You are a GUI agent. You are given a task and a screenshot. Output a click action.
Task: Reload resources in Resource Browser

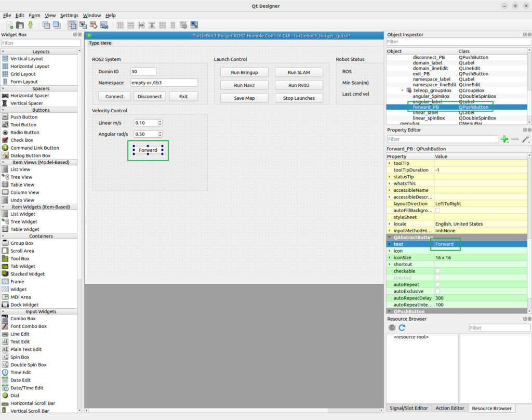402,327
